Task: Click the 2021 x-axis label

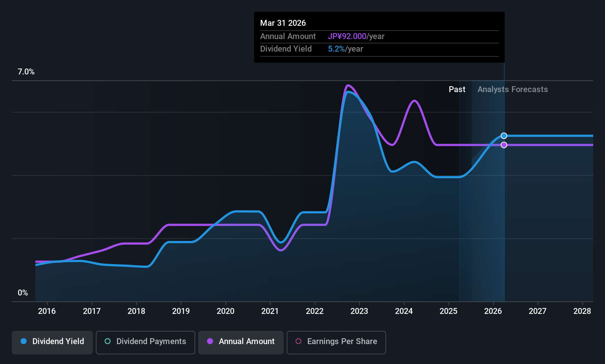Action: click(270, 311)
